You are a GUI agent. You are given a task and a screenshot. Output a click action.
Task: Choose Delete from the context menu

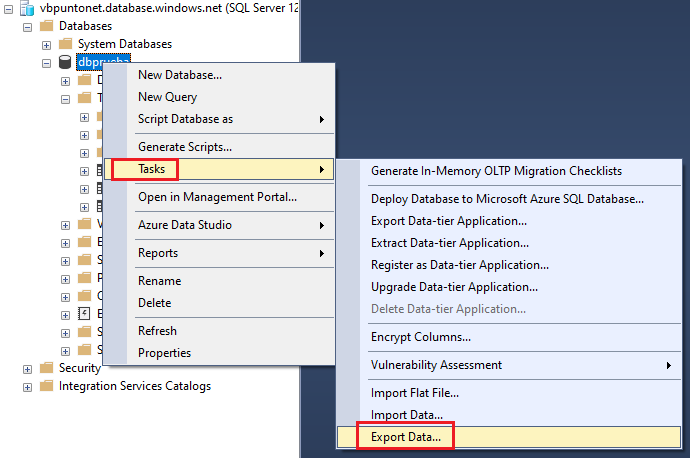[219, 303]
